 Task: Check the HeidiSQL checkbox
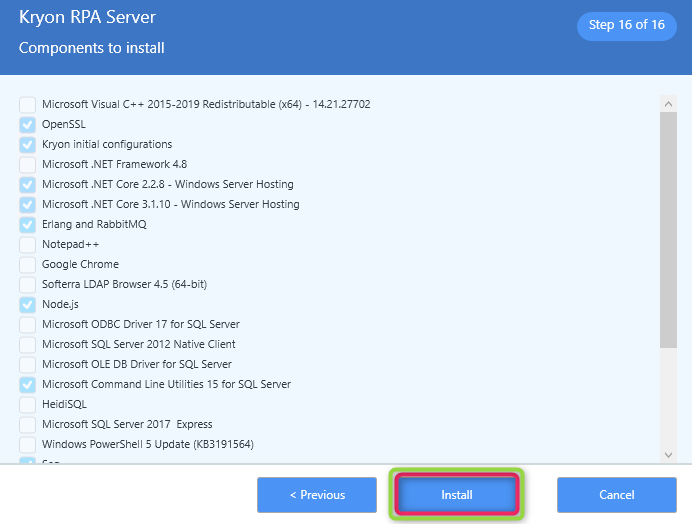click(x=27, y=405)
